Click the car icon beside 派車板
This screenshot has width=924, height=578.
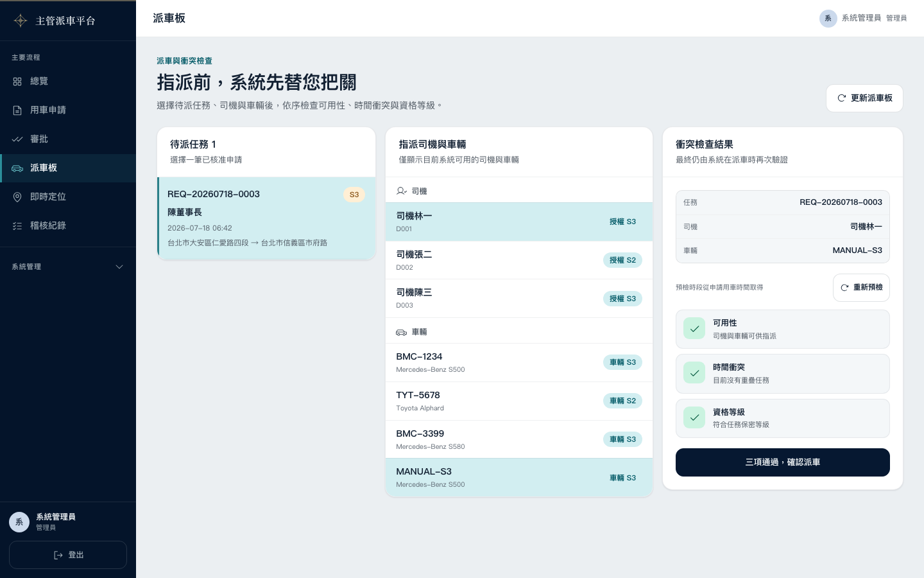point(17,168)
